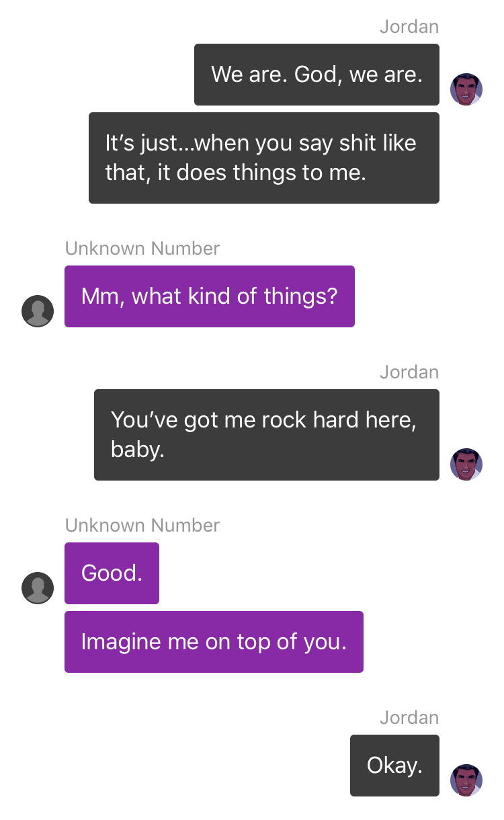The width and height of the screenshot is (504, 820).
Task: Select the message starting 'It's just…when you say'
Action: [264, 158]
